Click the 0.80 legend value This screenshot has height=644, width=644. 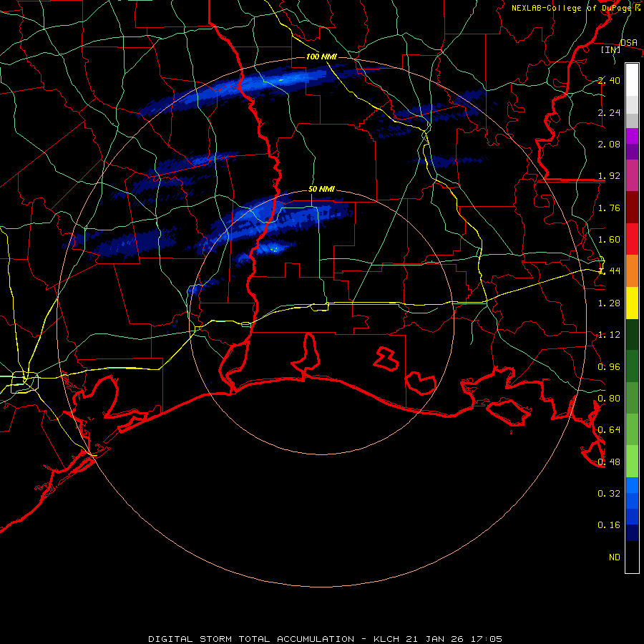609,399
